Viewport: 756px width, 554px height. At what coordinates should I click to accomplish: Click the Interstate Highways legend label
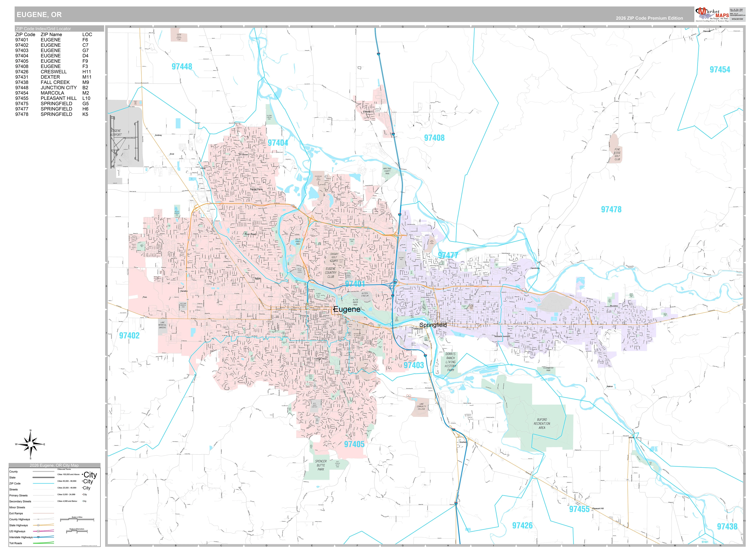pos(21,537)
